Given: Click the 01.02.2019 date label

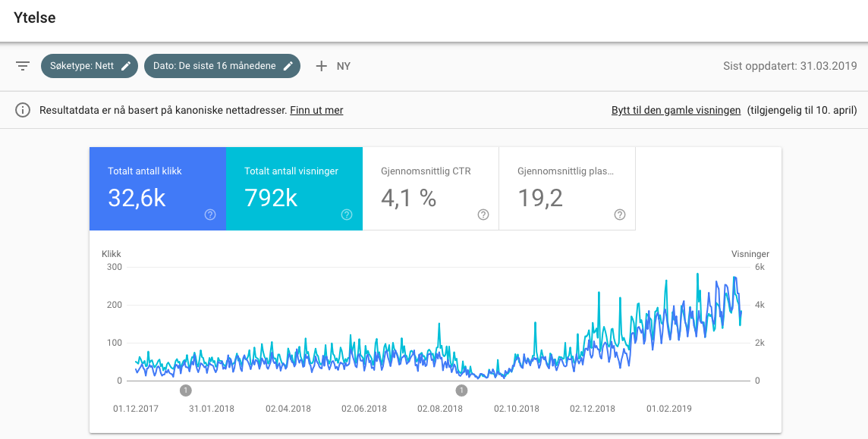Looking at the screenshot, I should coord(668,409).
